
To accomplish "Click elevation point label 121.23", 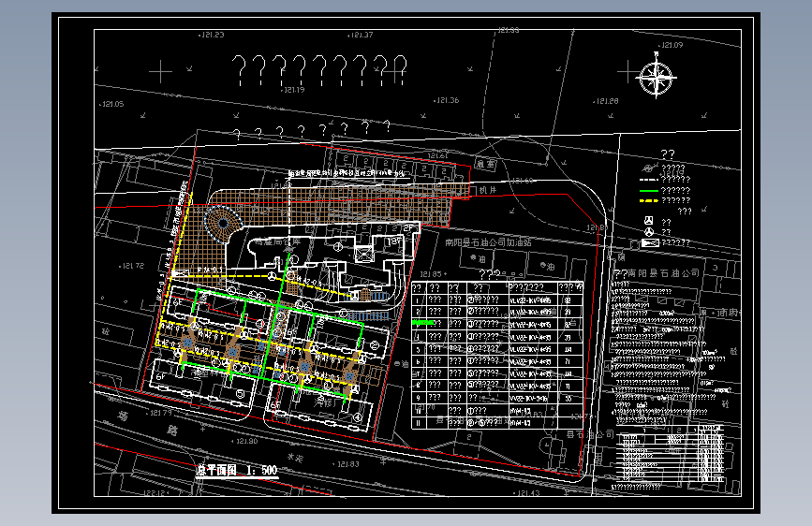I will 213,35.
